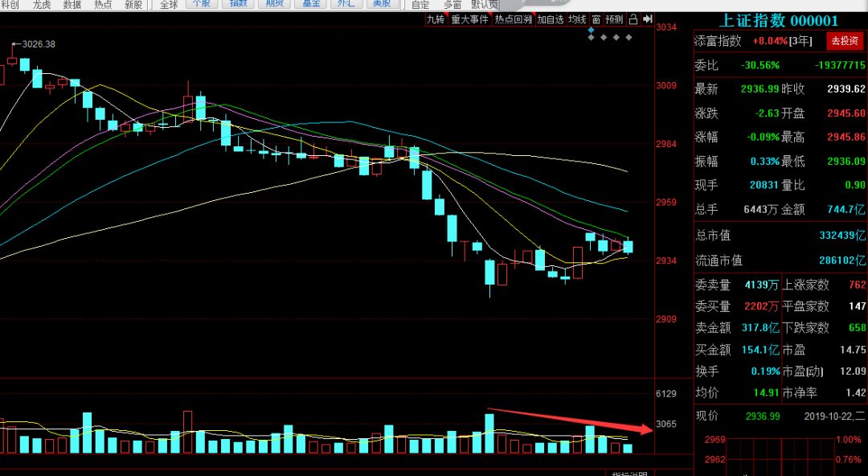Viewport: 868px width, 476px height.
Task: Select 期货 button
Action: [x=274, y=4]
